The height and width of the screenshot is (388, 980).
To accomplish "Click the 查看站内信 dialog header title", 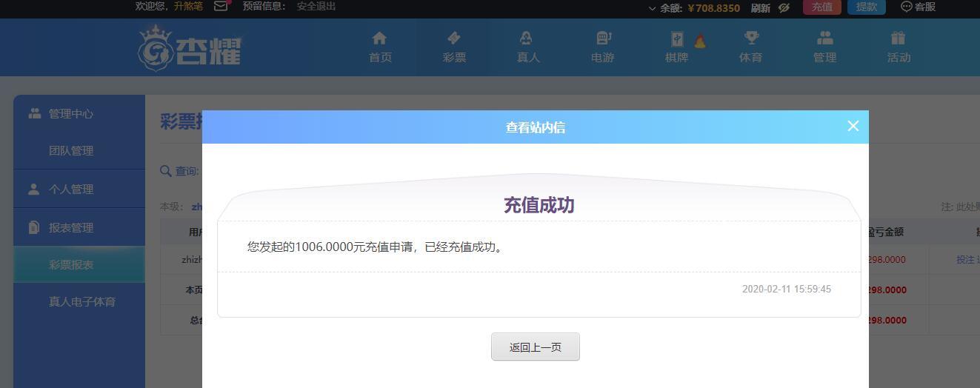I will pos(536,127).
